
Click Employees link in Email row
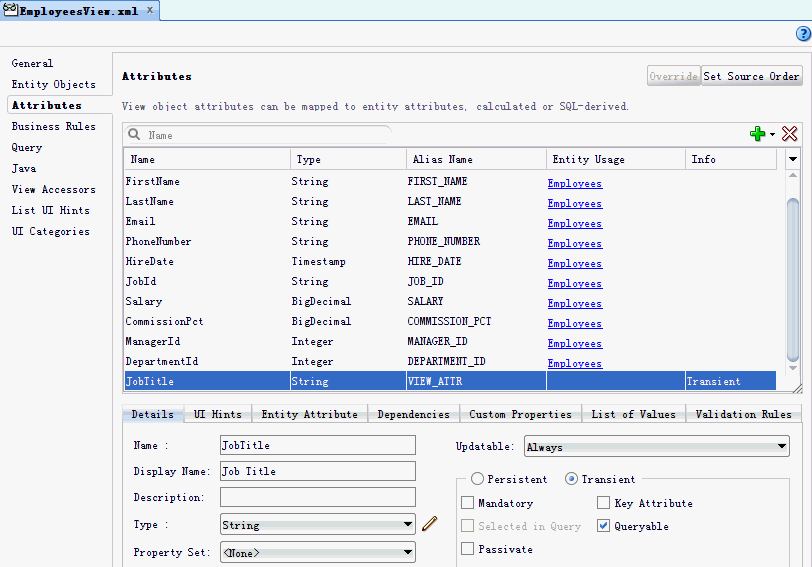(575, 224)
